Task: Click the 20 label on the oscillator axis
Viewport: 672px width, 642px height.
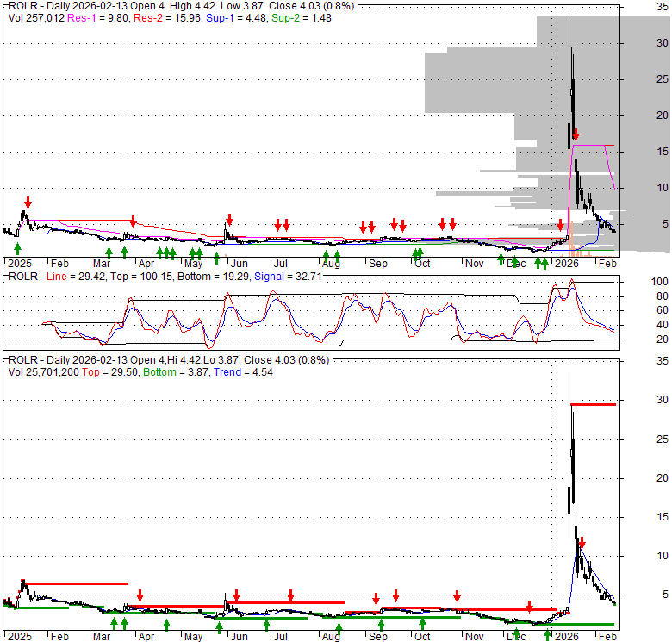Action: (663, 340)
